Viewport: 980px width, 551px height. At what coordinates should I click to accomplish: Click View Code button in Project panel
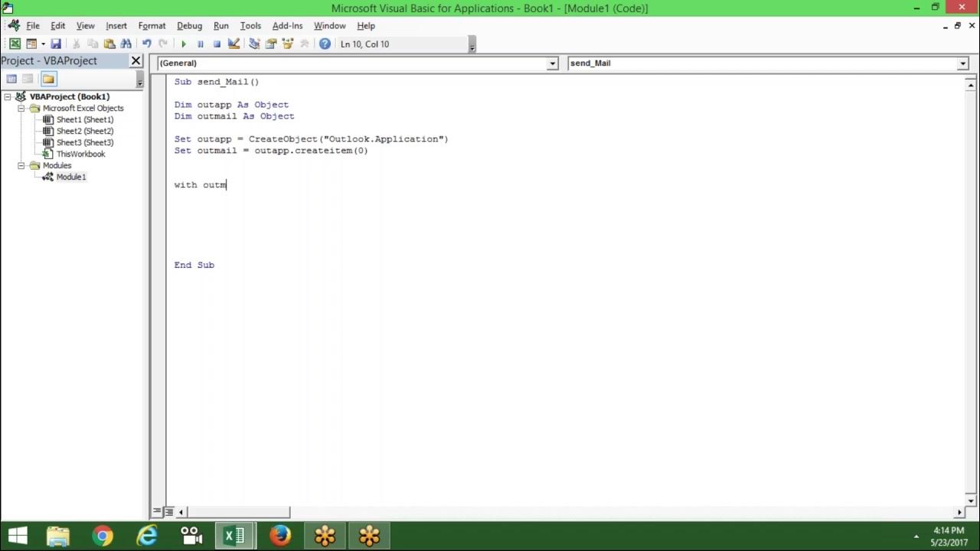click(12, 79)
